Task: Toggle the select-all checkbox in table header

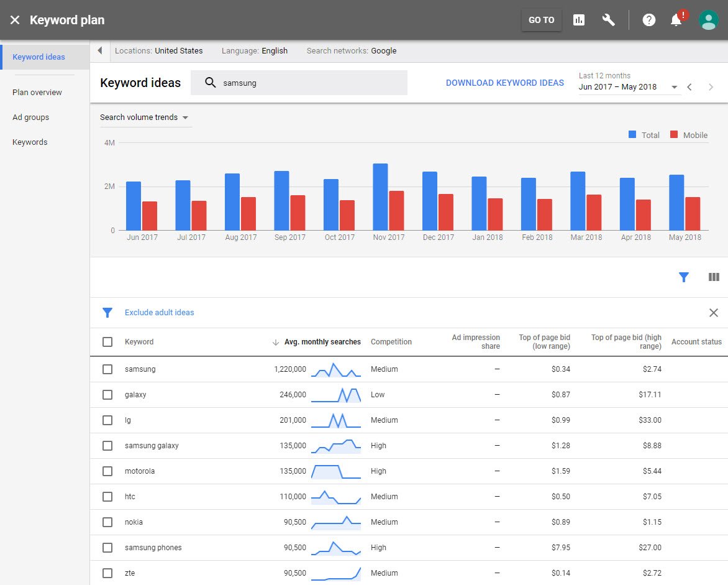Action: pos(107,341)
